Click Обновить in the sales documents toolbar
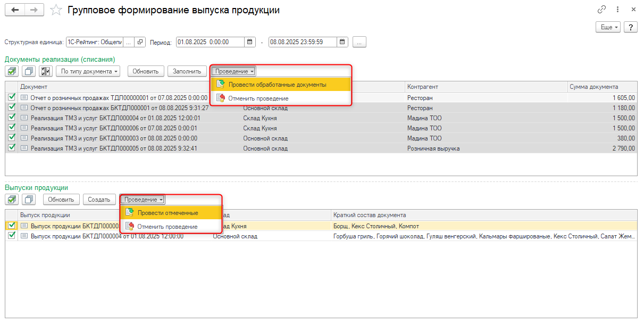The width and height of the screenshot is (644, 323). click(x=146, y=71)
